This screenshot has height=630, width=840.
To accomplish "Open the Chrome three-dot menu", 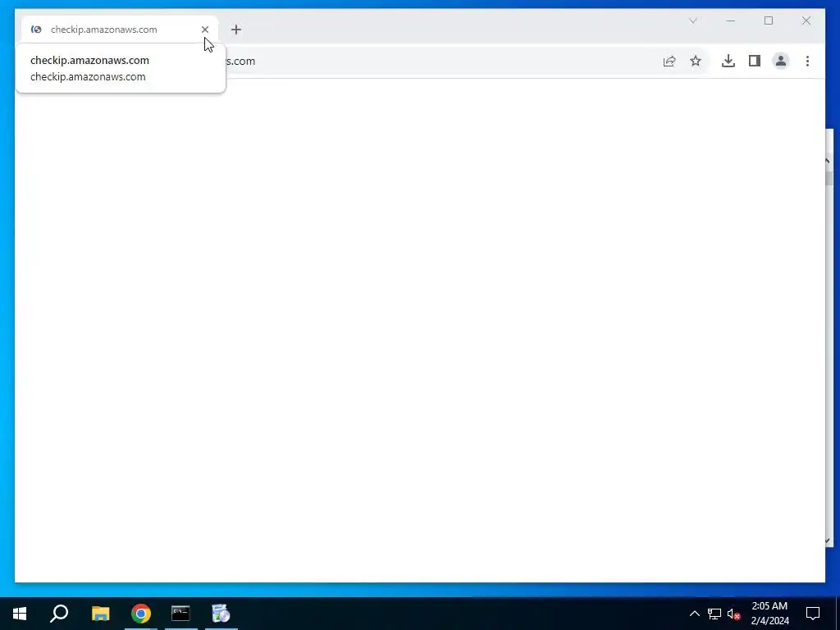I will click(x=807, y=61).
